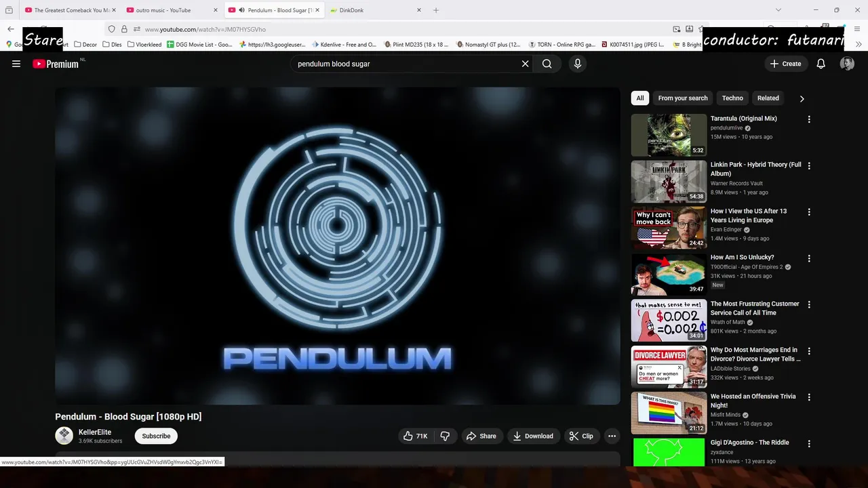Dislike the video with thumbs down
Screen dimensions: 868x488
click(445, 436)
